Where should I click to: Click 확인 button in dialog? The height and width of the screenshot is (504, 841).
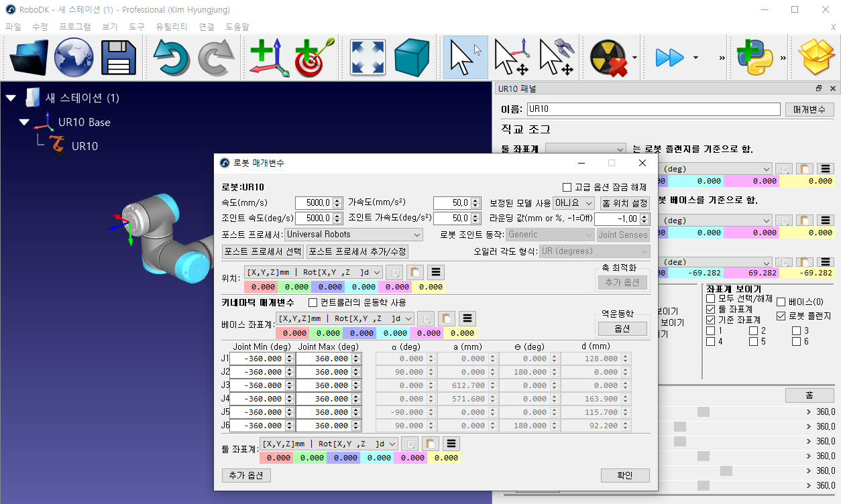click(625, 475)
